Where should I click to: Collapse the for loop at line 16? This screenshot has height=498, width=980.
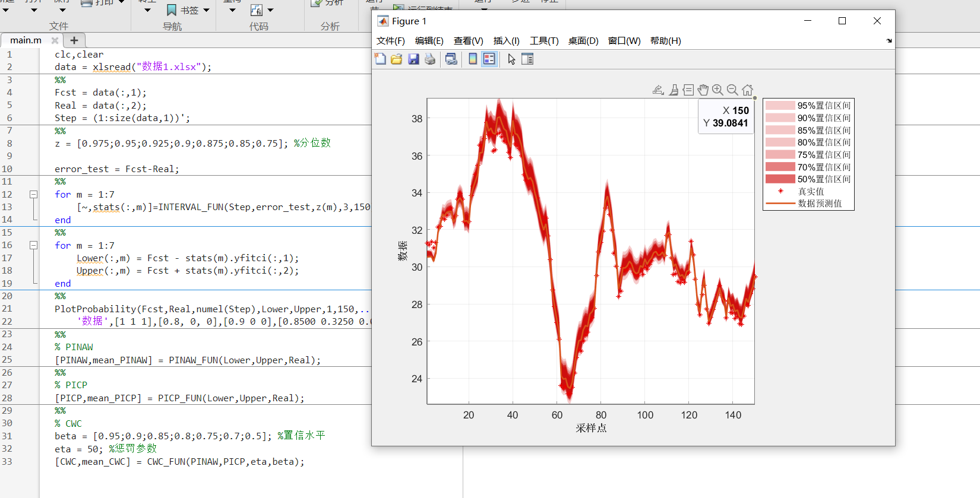click(33, 245)
